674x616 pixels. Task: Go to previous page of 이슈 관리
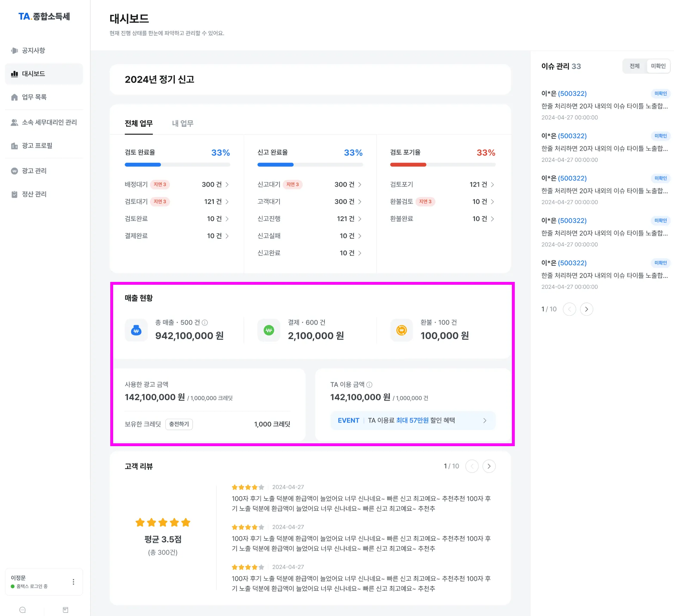[x=569, y=309]
